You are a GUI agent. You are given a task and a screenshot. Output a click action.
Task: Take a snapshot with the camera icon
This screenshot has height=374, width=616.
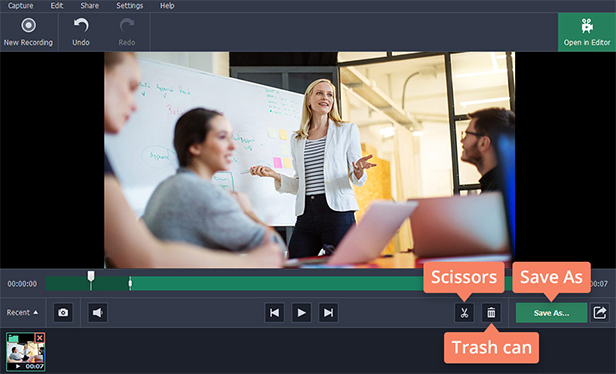click(63, 313)
